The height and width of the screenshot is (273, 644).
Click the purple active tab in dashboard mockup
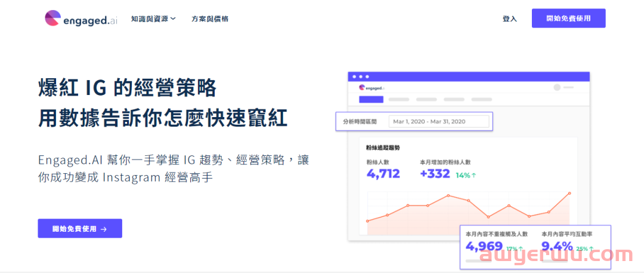click(371, 99)
